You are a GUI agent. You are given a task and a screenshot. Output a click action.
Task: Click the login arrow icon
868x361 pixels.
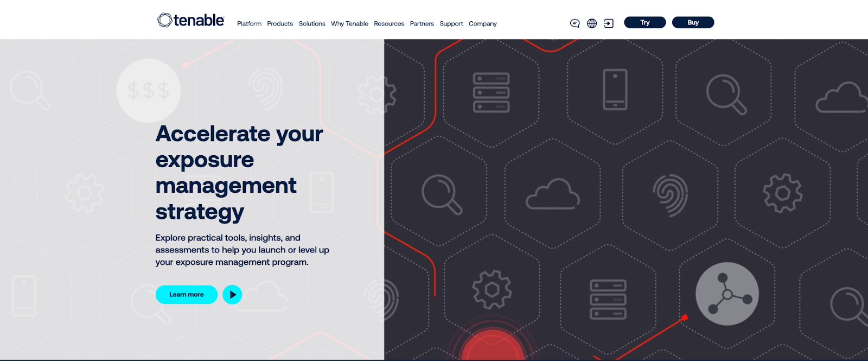609,23
